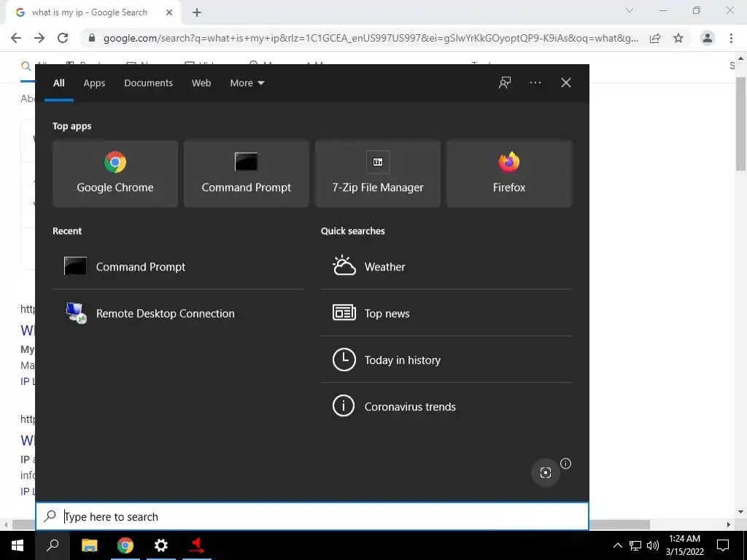
Task: Open the search feedback icon
Action: point(505,83)
